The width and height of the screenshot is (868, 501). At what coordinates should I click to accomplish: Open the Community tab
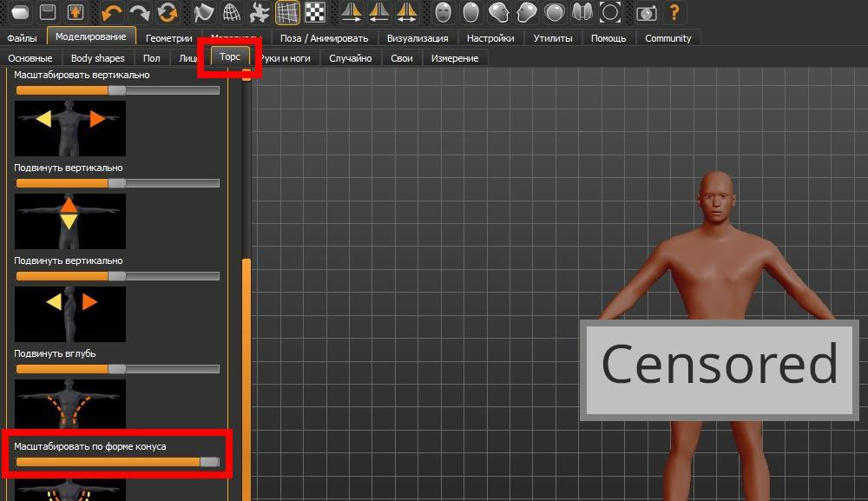pyautogui.click(x=668, y=38)
